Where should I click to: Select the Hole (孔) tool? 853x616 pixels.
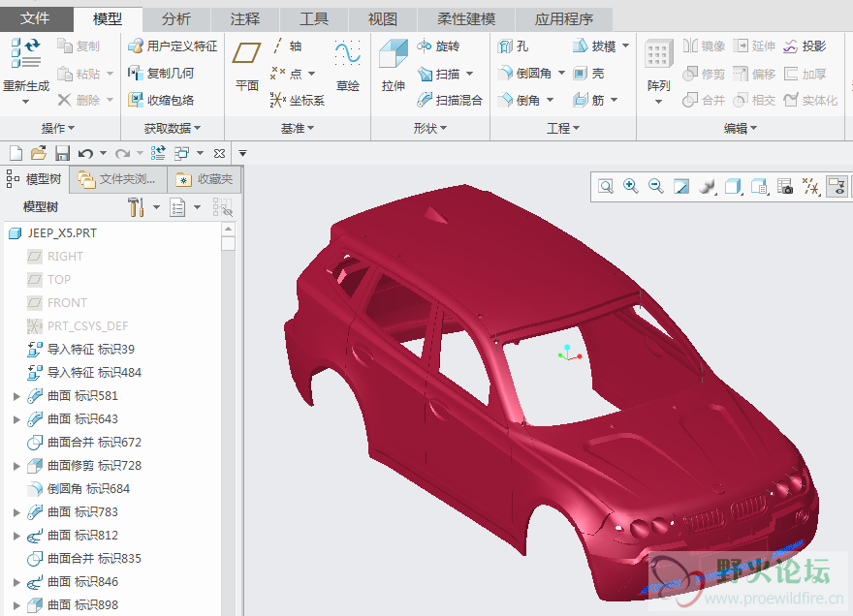point(513,46)
